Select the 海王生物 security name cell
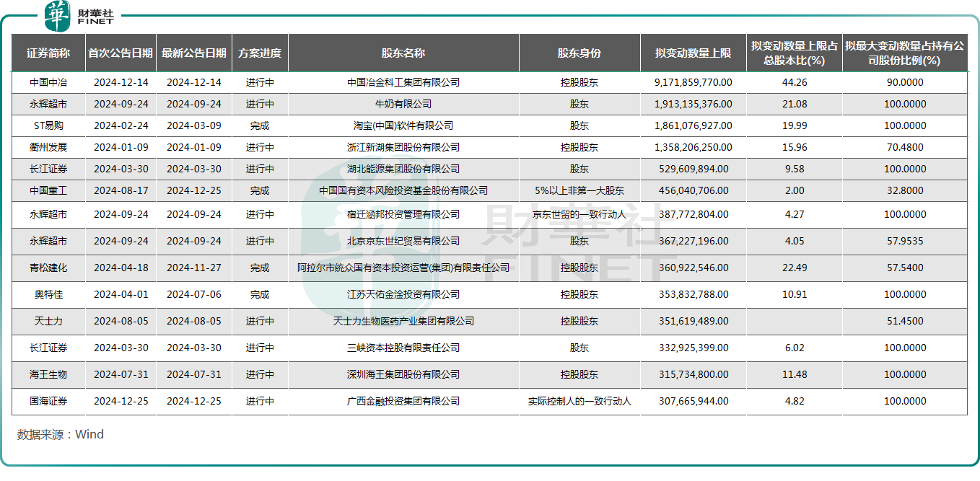 tap(48, 374)
